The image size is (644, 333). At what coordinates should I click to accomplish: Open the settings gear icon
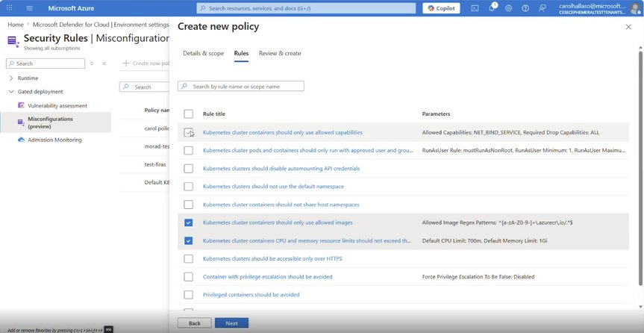click(x=508, y=8)
